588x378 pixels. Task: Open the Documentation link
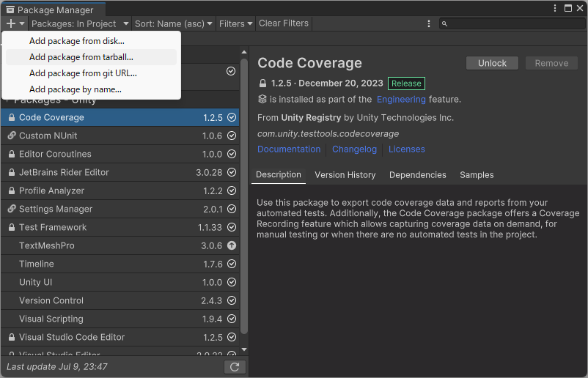[x=289, y=149]
